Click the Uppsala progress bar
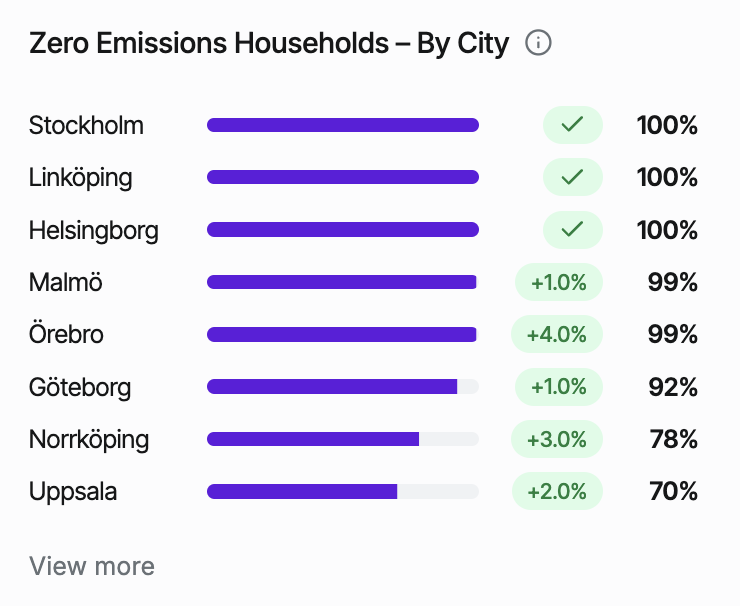Screen dimensions: 740x606 pos(343,491)
